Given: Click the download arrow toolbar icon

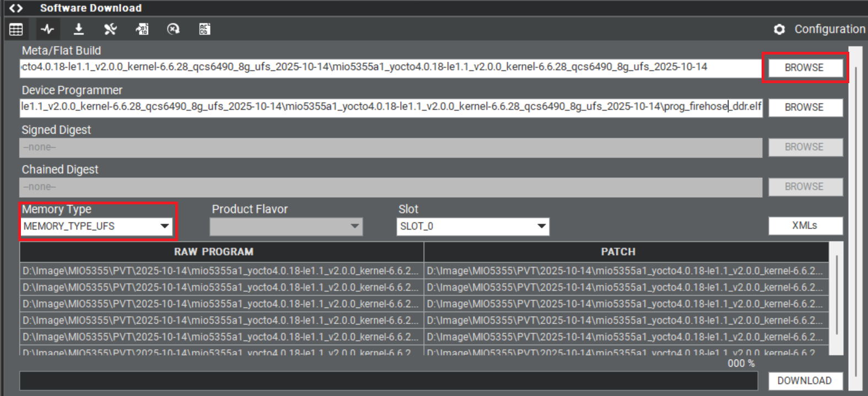Looking at the screenshot, I should (x=79, y=29).
